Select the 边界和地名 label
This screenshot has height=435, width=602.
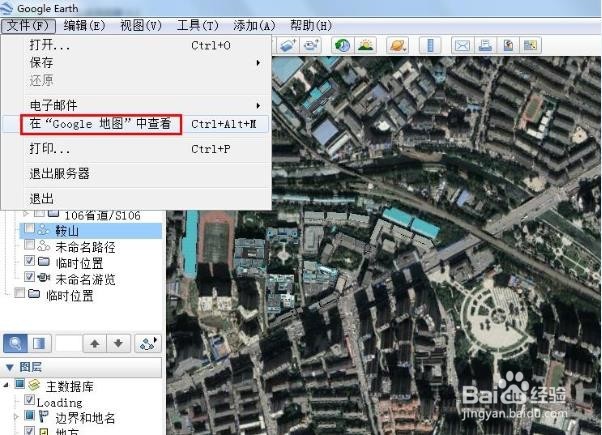tap(85, 418)
